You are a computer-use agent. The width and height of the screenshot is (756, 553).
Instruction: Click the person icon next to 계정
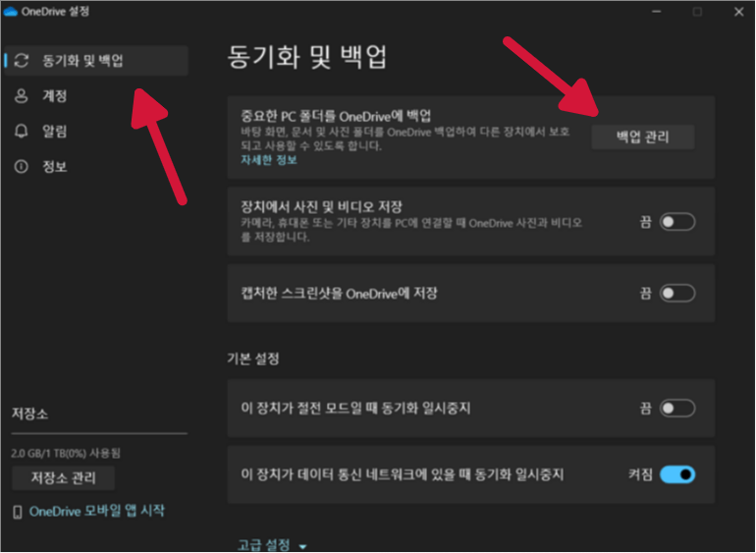coord(22,95)
